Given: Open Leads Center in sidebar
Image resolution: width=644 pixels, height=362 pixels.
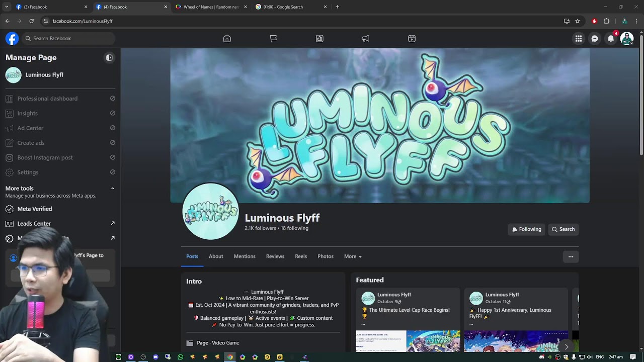Looking at the screenshot, I should pos(60,224).
